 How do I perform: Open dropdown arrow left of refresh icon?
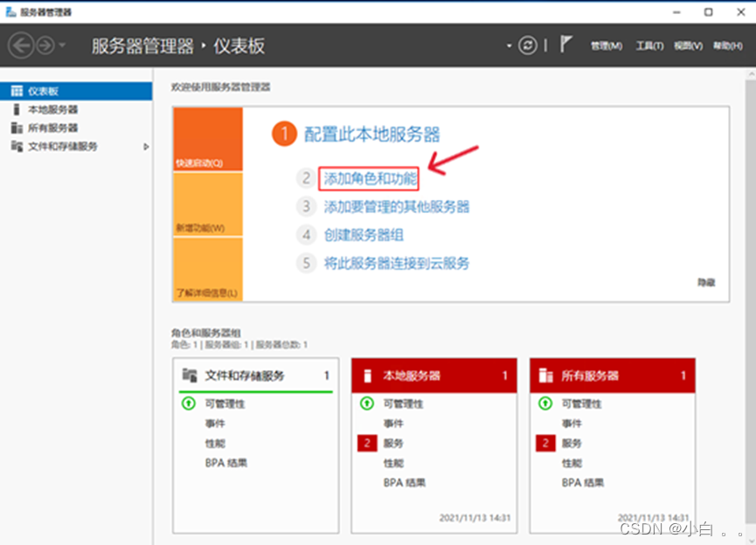pyautogui.click(x=509, y=46)
